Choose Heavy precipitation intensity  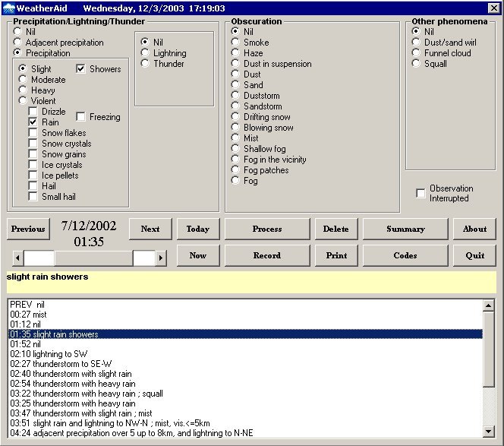[x=23, y=90]
